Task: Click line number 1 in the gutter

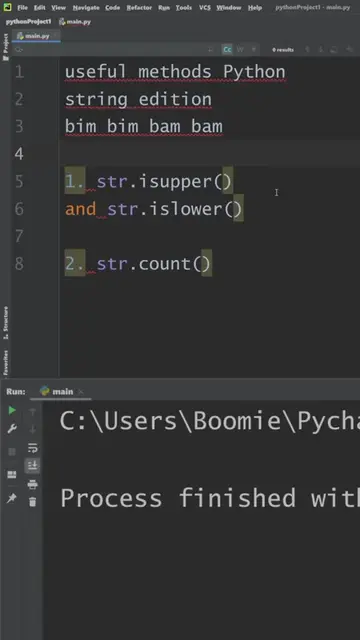Action: coord(19,72)
